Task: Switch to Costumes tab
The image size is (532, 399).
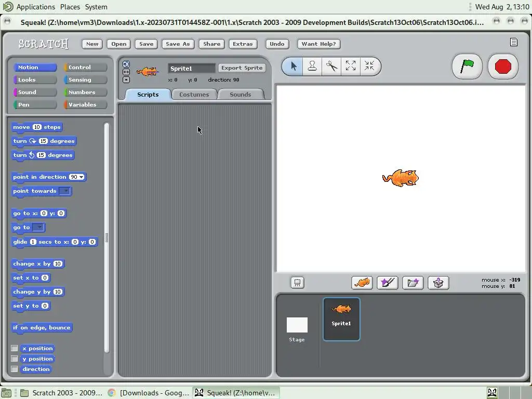Action: 194,95
